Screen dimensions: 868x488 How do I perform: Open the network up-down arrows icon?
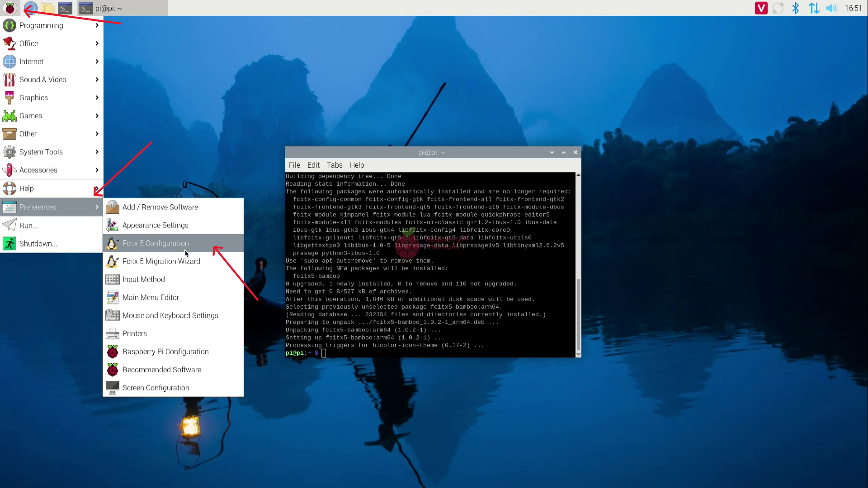pos(814,8)
